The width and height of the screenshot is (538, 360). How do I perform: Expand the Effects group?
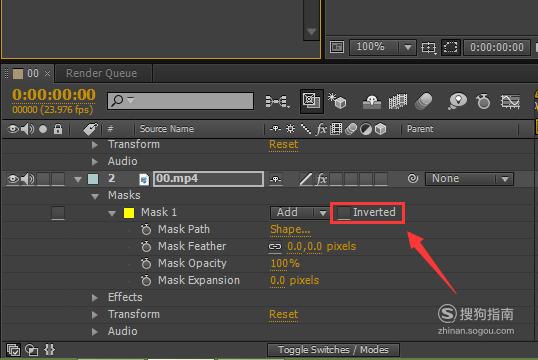coord(95,298)
